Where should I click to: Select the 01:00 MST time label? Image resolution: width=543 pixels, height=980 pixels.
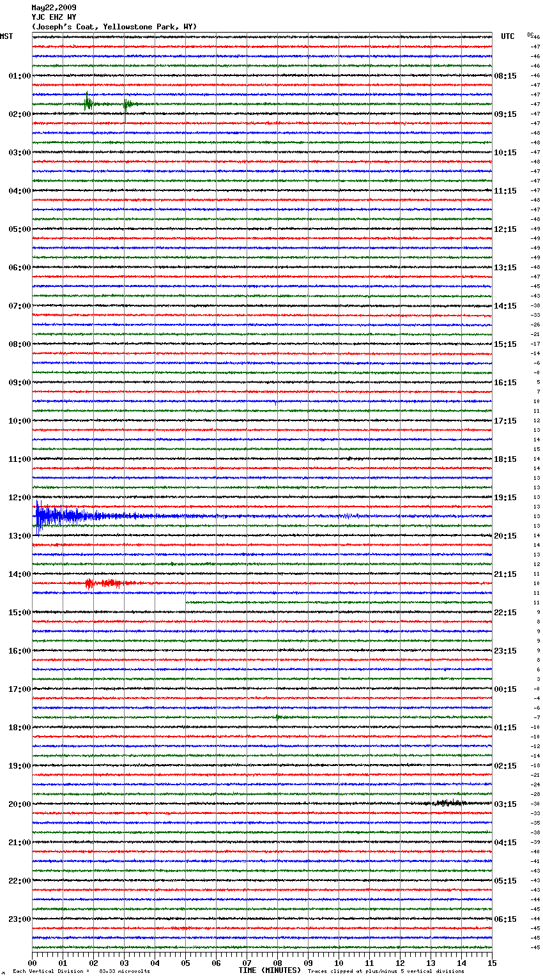[20, 76]
